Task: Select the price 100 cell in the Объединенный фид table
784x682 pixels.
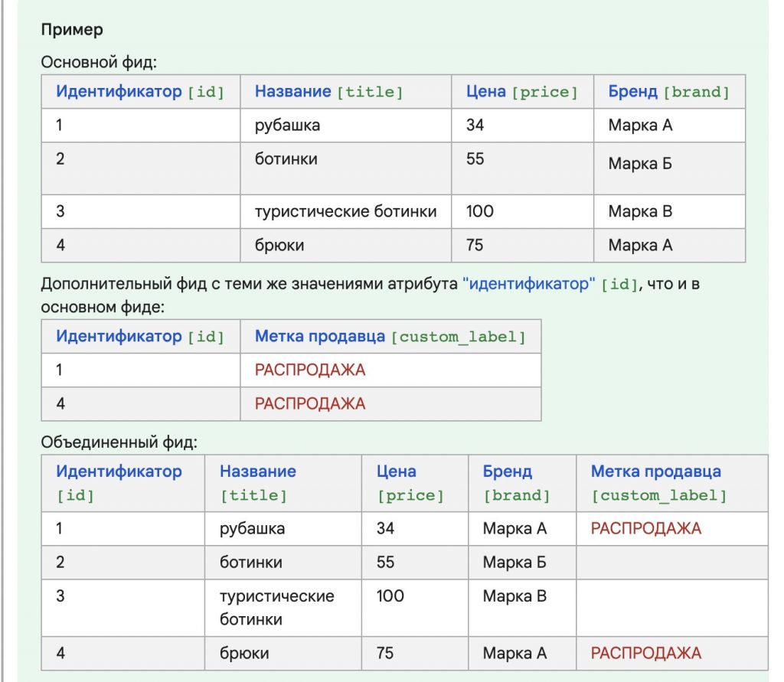Action: pos(414,608)
